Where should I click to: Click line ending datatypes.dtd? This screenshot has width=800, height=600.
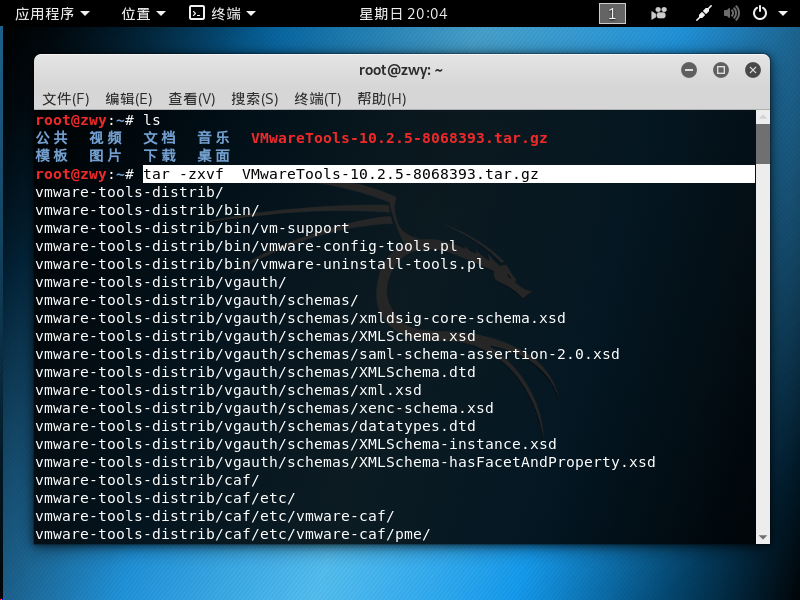[x=256, y=426]
